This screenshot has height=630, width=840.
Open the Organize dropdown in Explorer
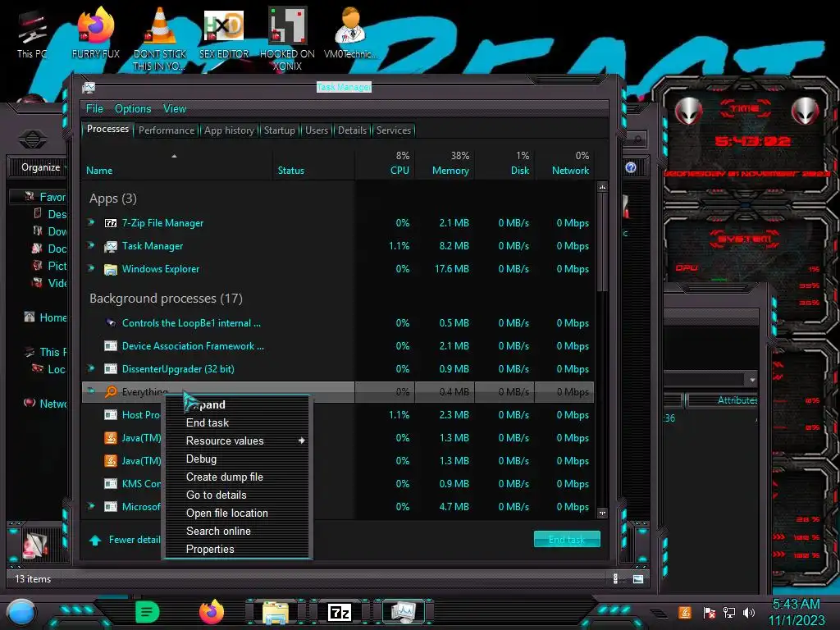pyautogui.click(x=43, y=167)
